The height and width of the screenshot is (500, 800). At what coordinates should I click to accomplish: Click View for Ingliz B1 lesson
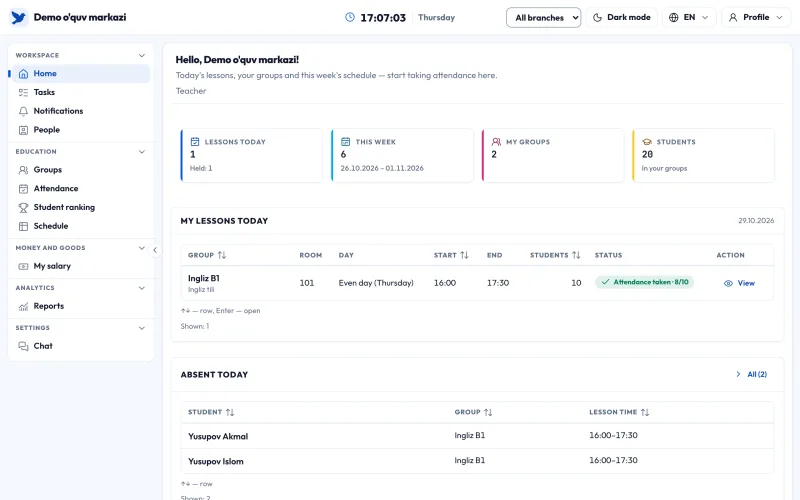point(739,283)
